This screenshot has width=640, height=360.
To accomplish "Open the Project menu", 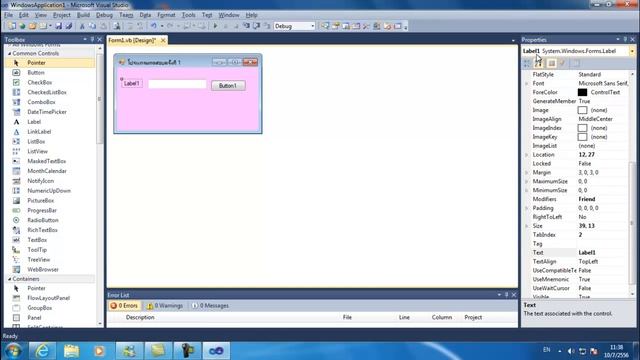I will click(62, 15).
